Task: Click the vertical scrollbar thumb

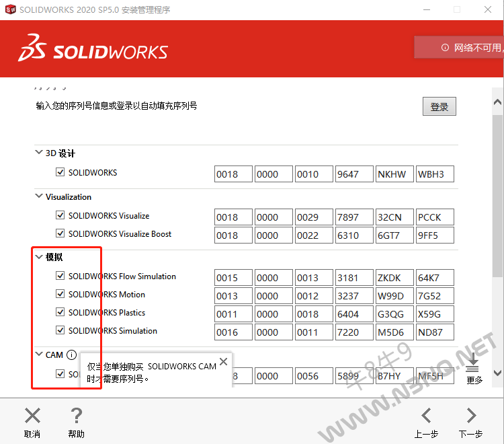Action: pyautogui.click(x=497, y=196)
